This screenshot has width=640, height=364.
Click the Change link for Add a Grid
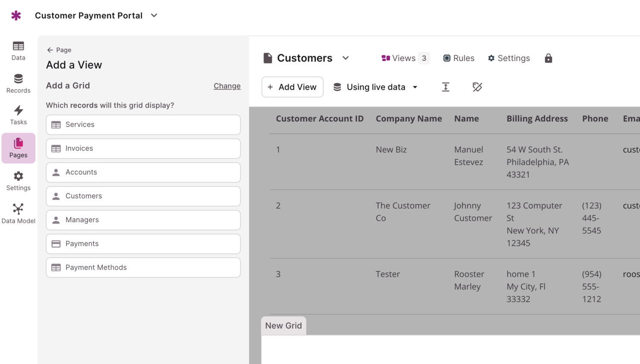[227, 86]
